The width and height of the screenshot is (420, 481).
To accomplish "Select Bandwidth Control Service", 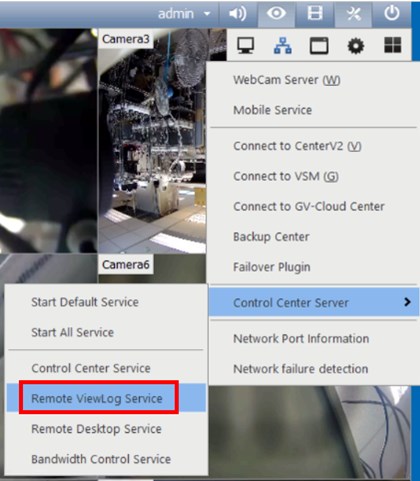I will click(x=106, y=459).
